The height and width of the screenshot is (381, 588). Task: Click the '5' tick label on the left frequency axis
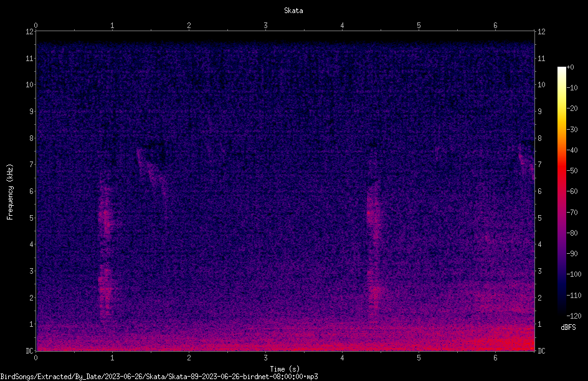tap(32, 218)
